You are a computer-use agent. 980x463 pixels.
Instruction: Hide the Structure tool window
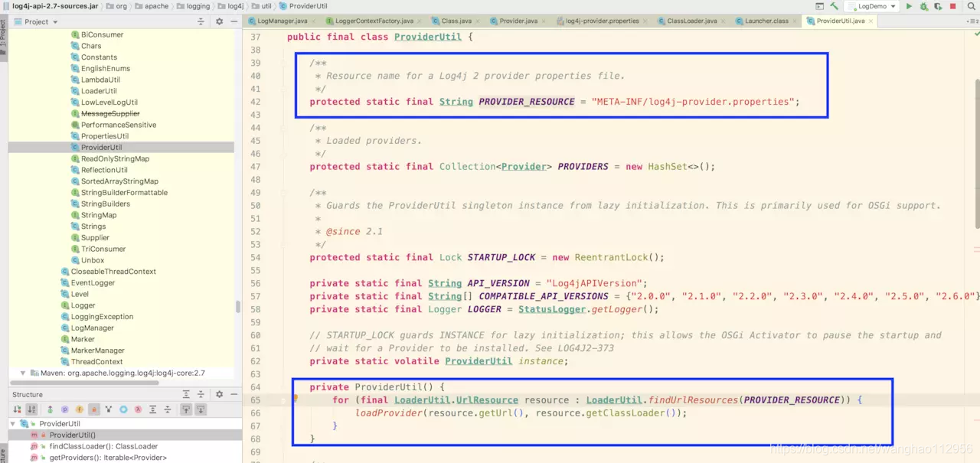pyautogui.click(x=233, y=394)
